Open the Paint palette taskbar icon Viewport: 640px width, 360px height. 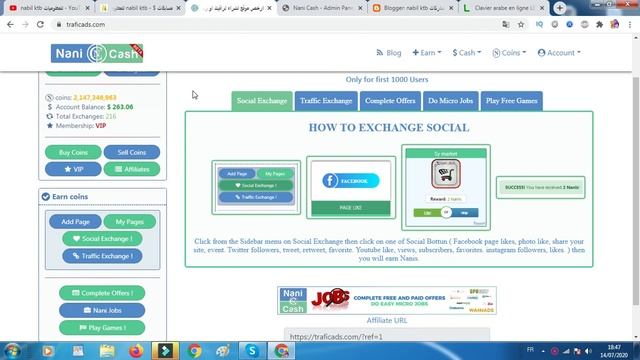coord(223,351)
